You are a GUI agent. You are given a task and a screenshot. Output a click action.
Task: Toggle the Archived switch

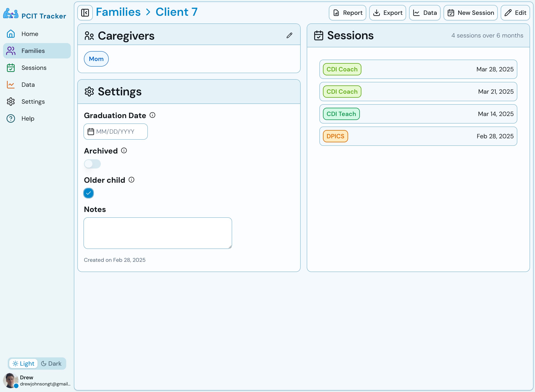tap(92, 164)
